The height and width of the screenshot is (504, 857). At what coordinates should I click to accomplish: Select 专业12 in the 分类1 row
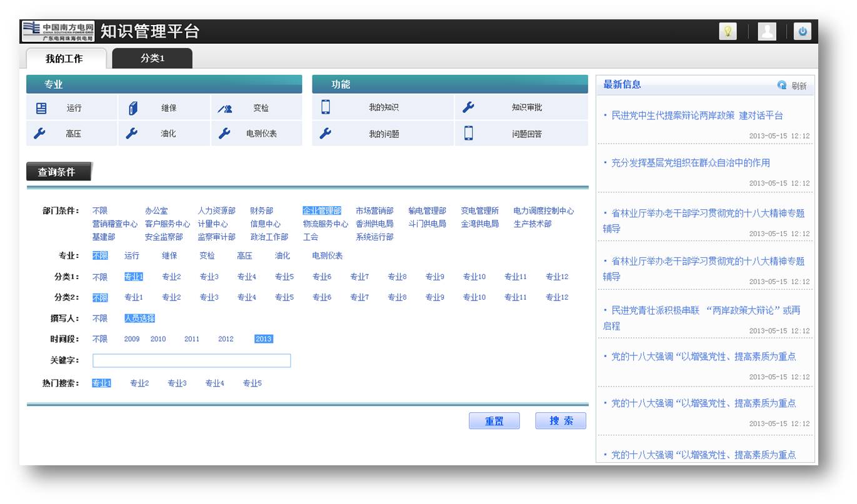click(x=557, y=277)
